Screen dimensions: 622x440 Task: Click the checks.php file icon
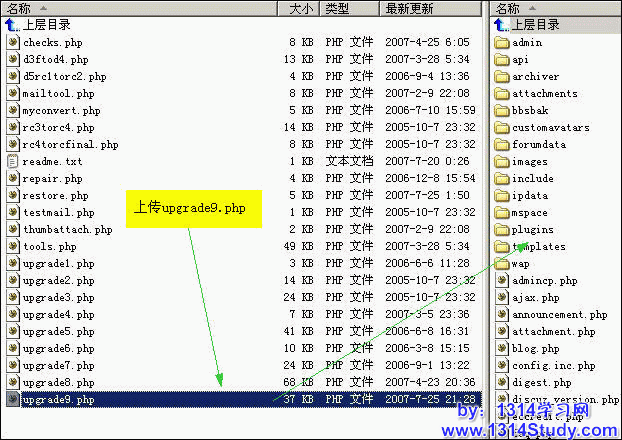point(13,43)
